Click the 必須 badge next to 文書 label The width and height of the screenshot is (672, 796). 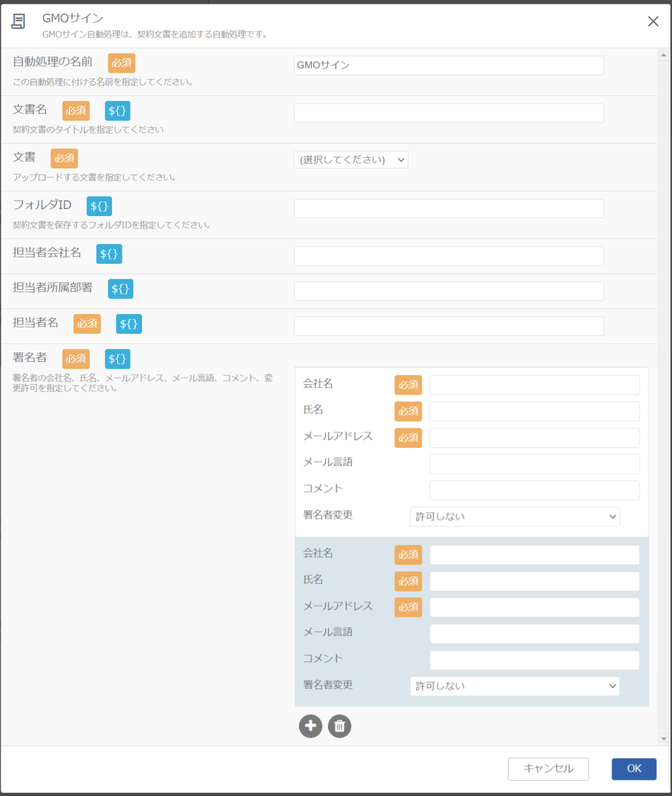64,159
